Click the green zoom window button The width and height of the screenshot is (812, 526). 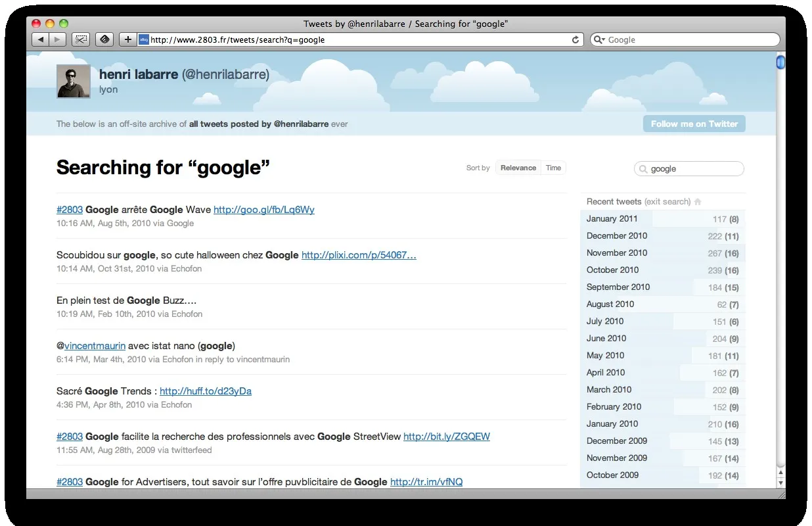[63, 24]
